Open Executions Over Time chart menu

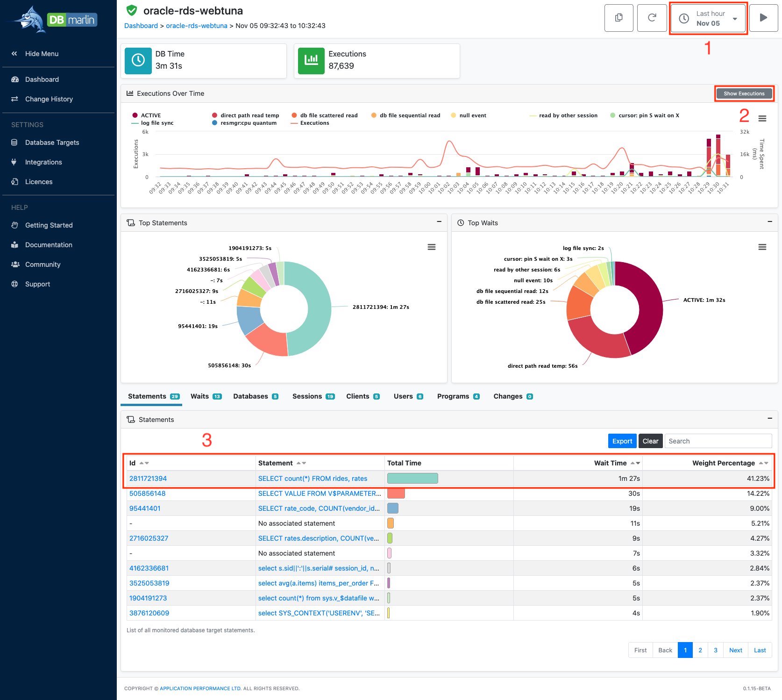coord(762,119)
